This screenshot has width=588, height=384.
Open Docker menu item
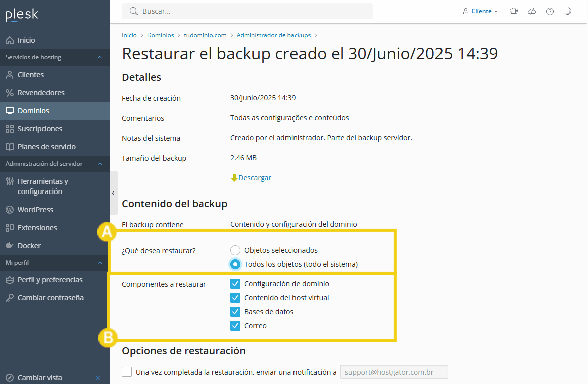tap(55, 245)
